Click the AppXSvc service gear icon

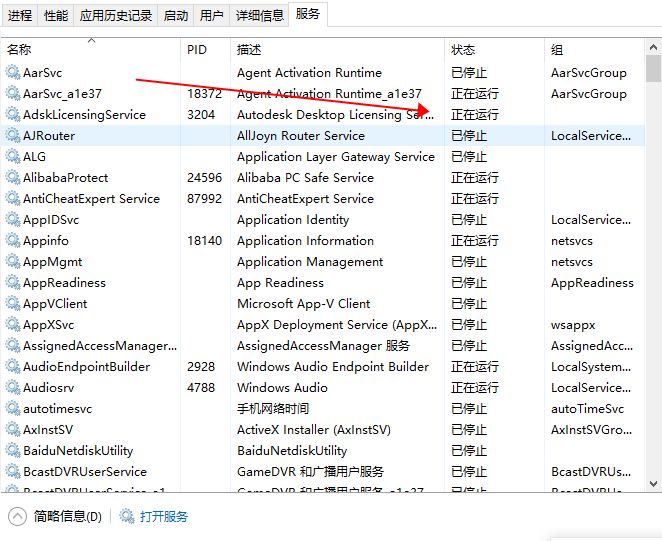click(x=12, y=324)
